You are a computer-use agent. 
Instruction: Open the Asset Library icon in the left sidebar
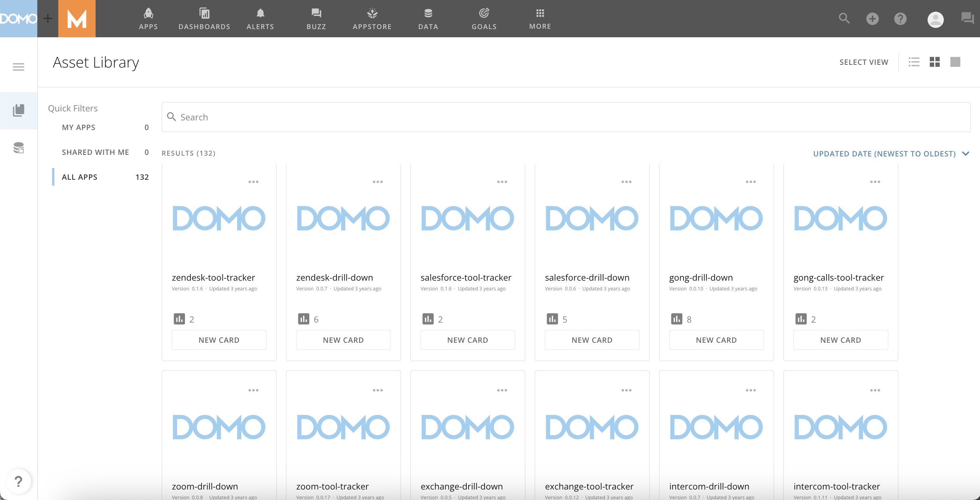18,110
